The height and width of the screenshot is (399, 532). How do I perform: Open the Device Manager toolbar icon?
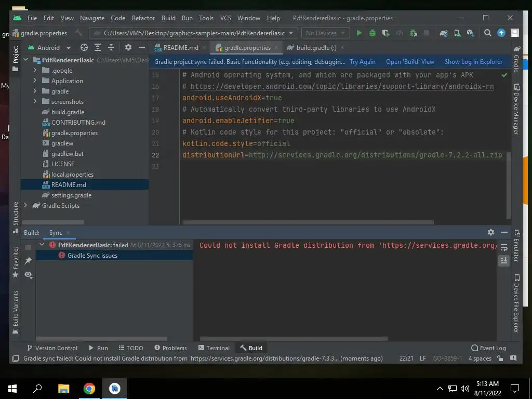point(457,33)
